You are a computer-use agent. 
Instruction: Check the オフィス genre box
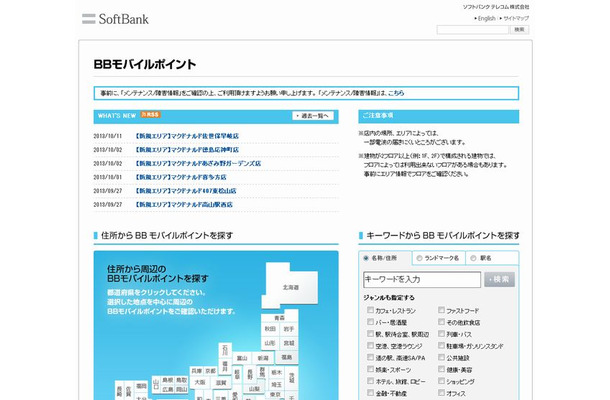(x=441, y=393)
